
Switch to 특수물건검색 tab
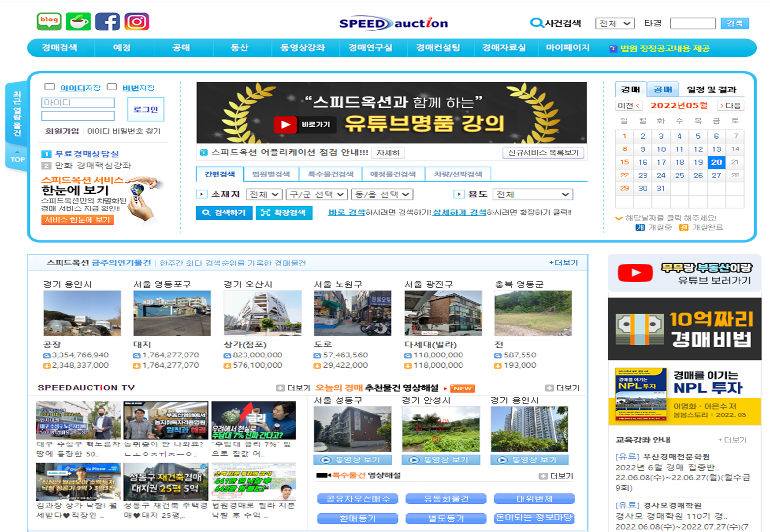[331, 174]
